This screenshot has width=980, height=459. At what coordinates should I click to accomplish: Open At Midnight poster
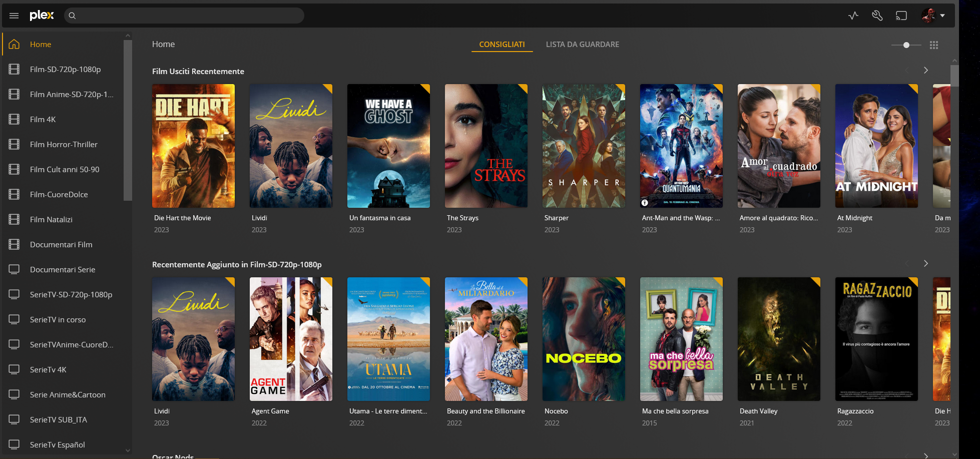(876, 146)
